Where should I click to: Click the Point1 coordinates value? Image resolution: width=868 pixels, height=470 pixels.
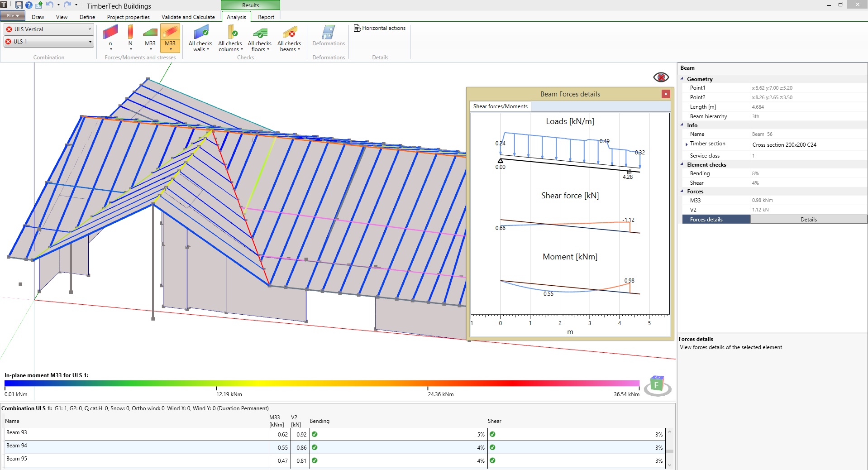tap(772, 88)
